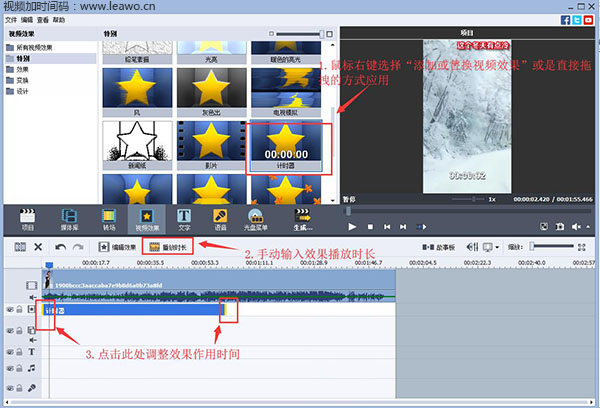Mute the preview speaker icon
600x408 pixels.
(x=576, y=227)
